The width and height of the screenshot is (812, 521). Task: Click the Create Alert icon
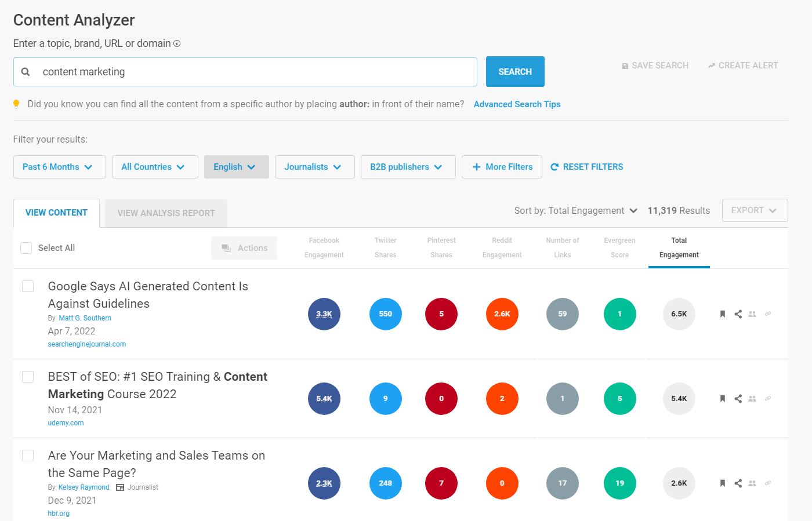pyautogui.click(x=712, y=66)
